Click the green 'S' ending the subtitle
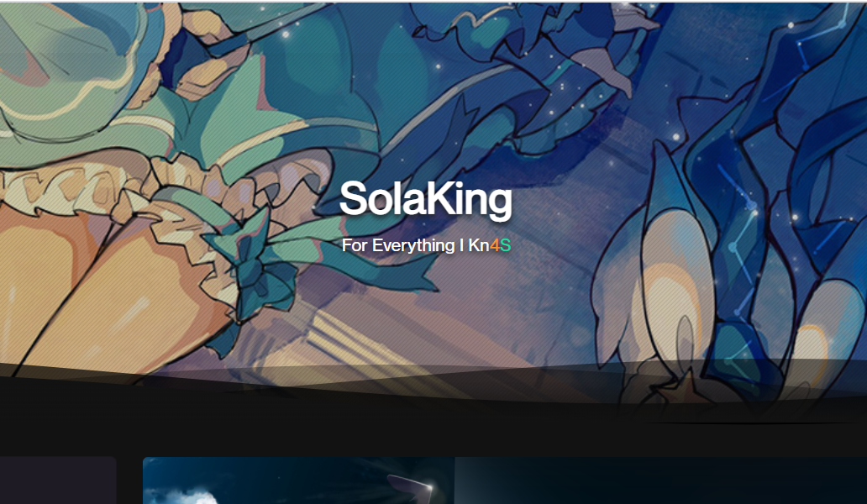Screen dimensions: 867x504 pos(506,245)
